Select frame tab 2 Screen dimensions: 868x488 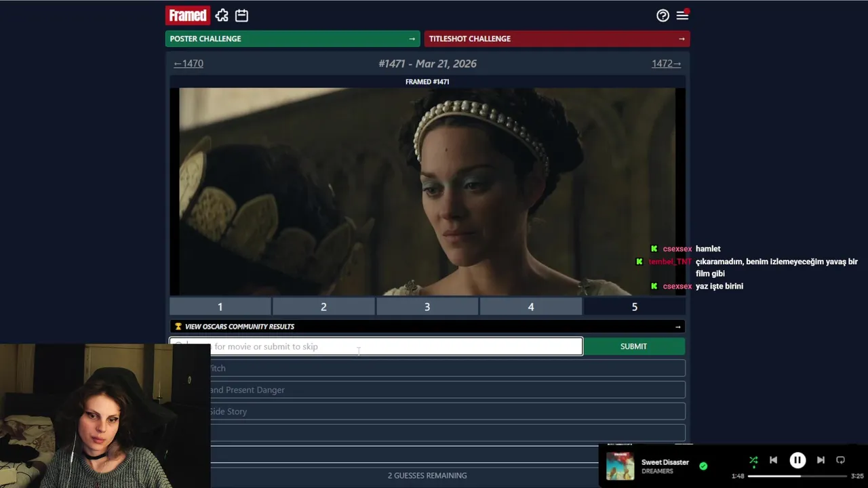point(323,307)
